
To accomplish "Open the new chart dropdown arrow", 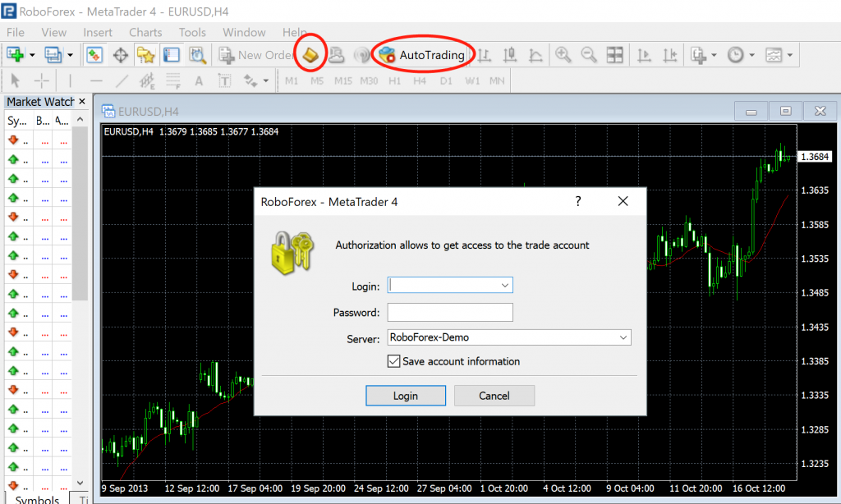I will click(32, 55).
